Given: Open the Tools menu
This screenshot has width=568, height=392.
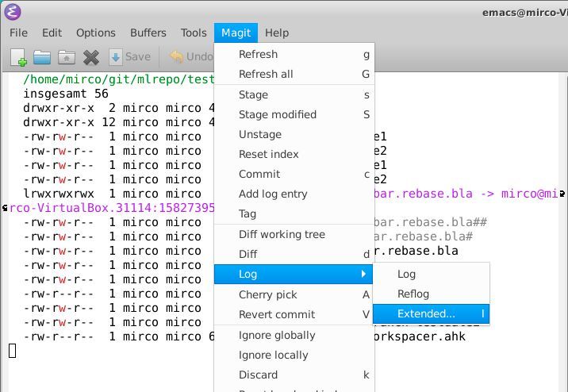Looking at the screenshot, I should coord(194,33).
